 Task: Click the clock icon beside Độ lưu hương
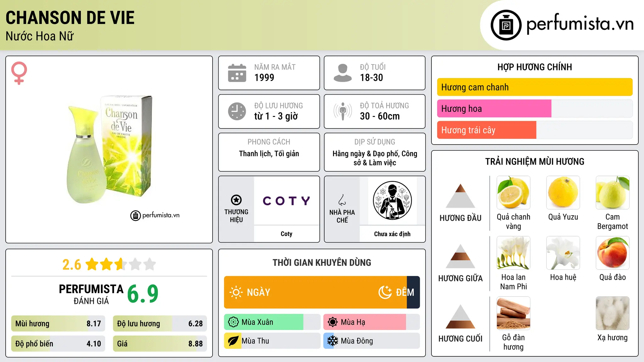[237, 111]
